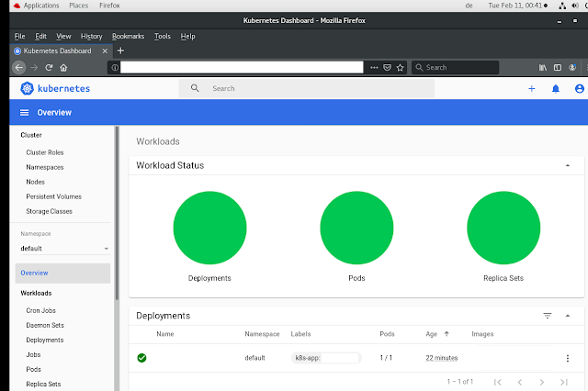The width and height of the screenshot is (588, 391).
Task: Click the Deployments filter icon
Action: click(x=548, y=316)
